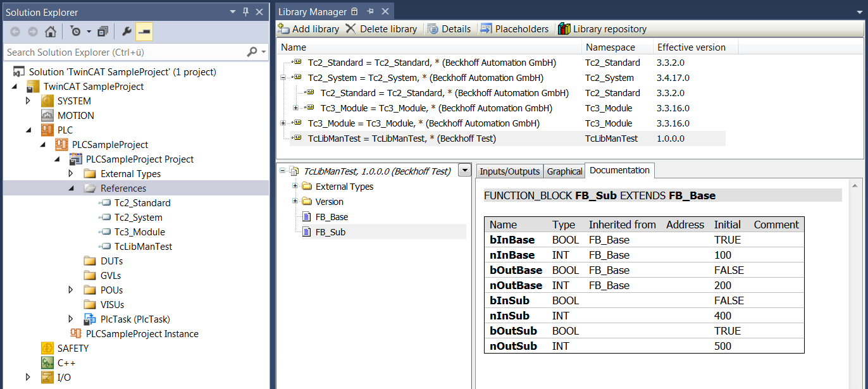Image resolution: width=868 pixels, height=389 pixels.
Task: Select the PLC node icon
Action: 47,130
